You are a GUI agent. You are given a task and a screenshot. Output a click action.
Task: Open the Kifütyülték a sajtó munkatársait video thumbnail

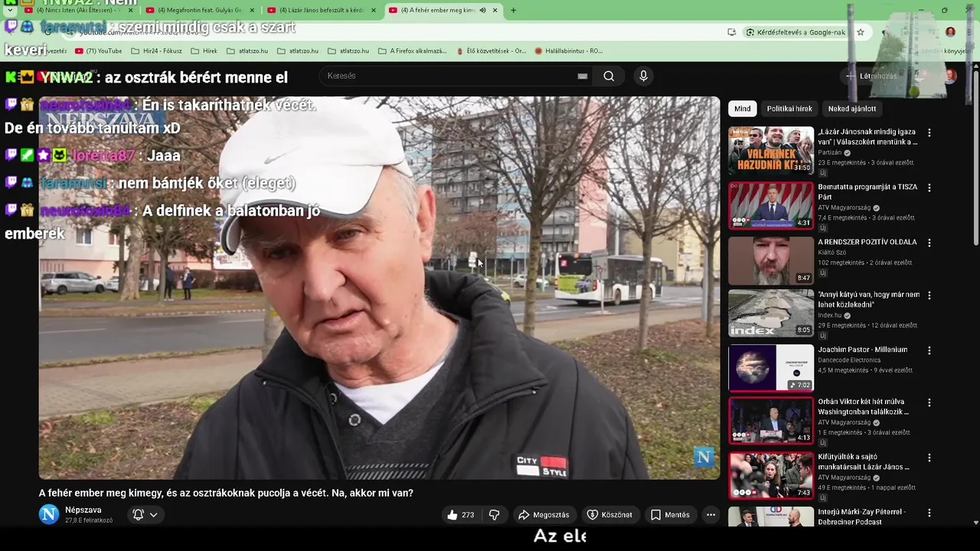[771, 475]
